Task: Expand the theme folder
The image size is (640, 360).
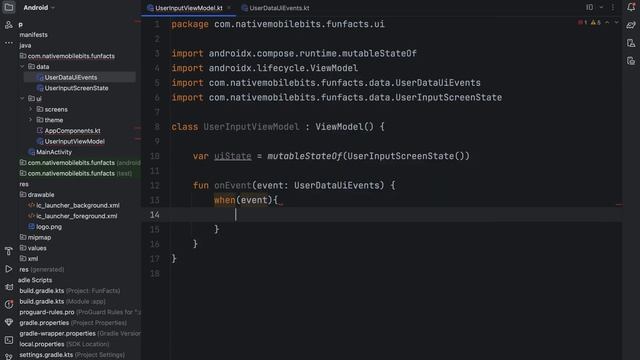Action: 30,120
